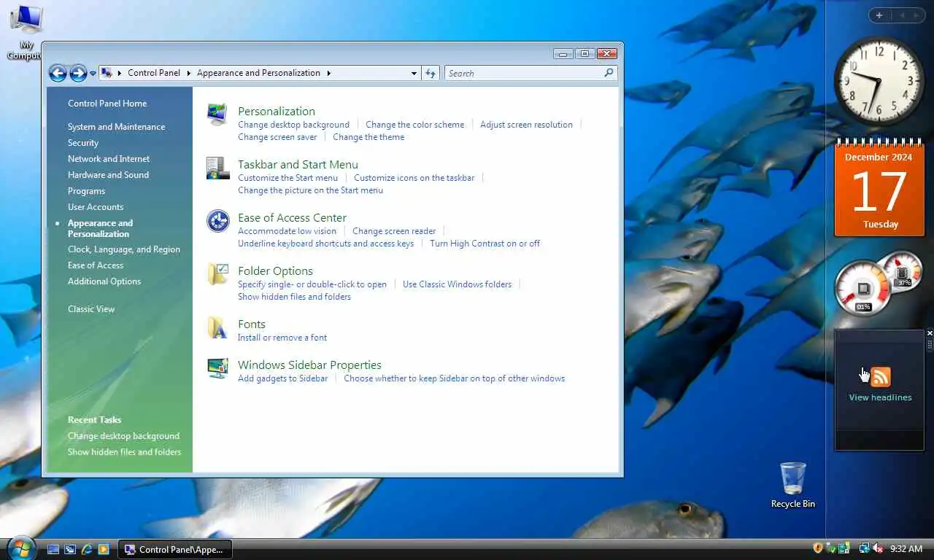
Task: Go to System and Maintenance category
Action: tap(116, 127)
